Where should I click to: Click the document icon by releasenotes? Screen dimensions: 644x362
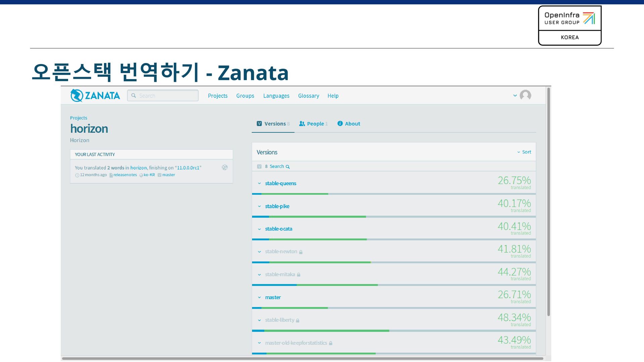[111, 175]
